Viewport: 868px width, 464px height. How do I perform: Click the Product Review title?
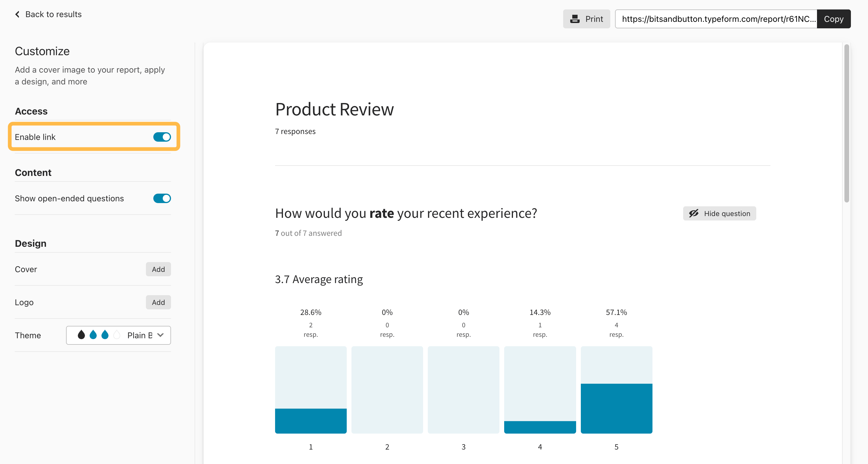click(x=334, y=109)
